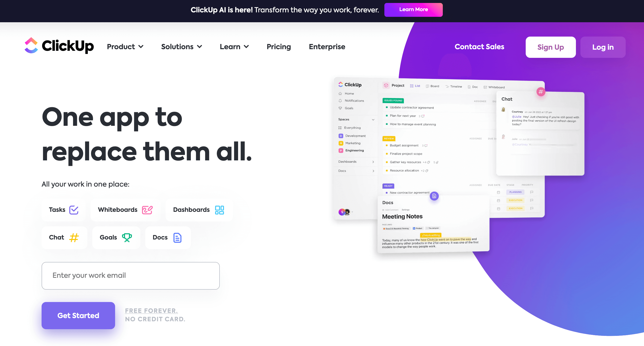The image size is (644, 346).
Task: Select the List tab in Project view
Action: [x=415, y=87]
